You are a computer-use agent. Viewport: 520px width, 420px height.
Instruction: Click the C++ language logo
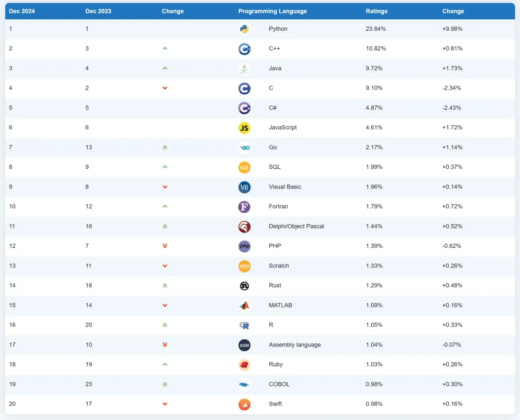244,49
